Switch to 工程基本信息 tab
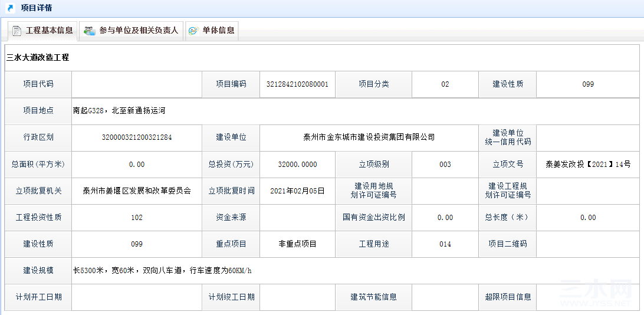The image size is (644, 315). coord(42,31)
